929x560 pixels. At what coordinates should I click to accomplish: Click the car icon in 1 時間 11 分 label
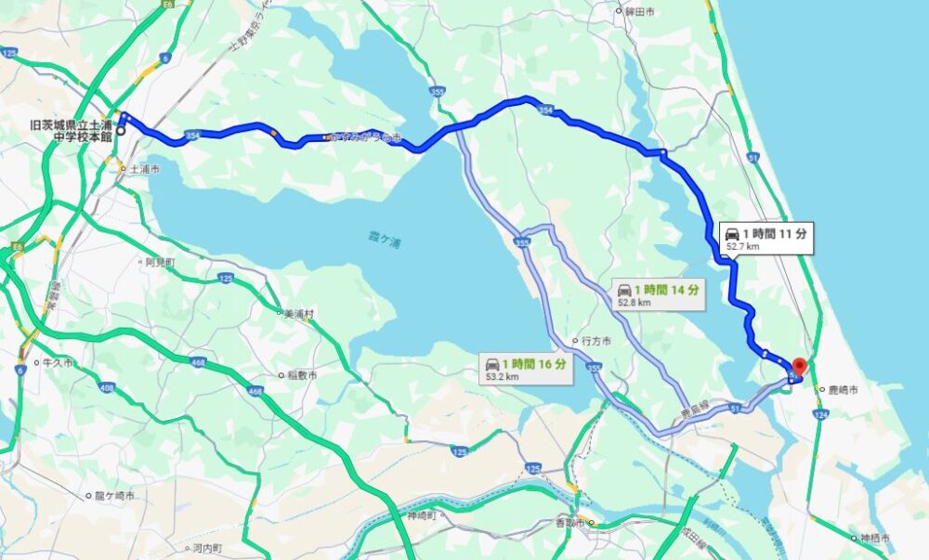pyautogui.click(x=733, y=234)
